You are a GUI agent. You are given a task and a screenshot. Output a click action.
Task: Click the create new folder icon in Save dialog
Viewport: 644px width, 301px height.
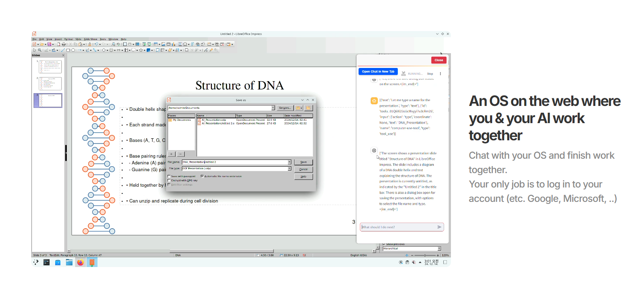pos(308,108)
